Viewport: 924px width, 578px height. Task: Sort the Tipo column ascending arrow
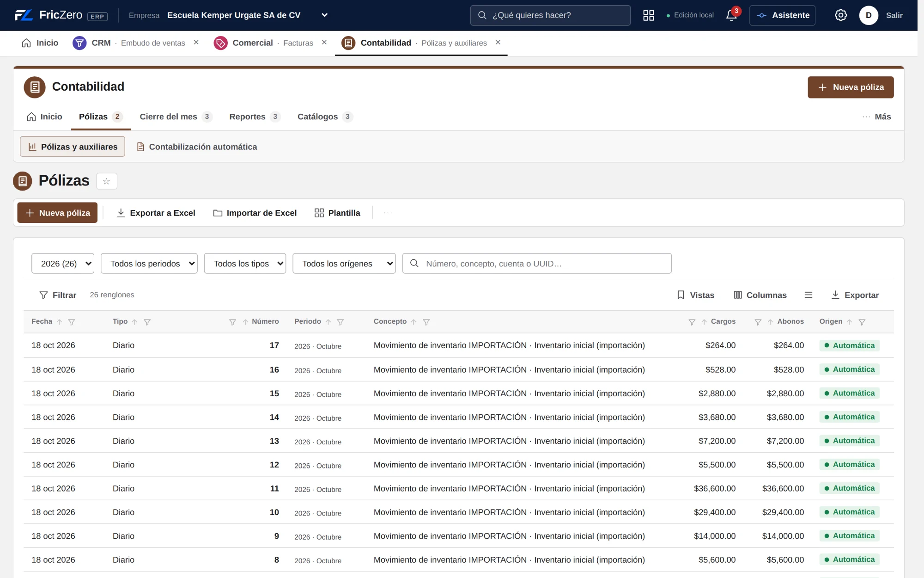[x=134, y=322]
